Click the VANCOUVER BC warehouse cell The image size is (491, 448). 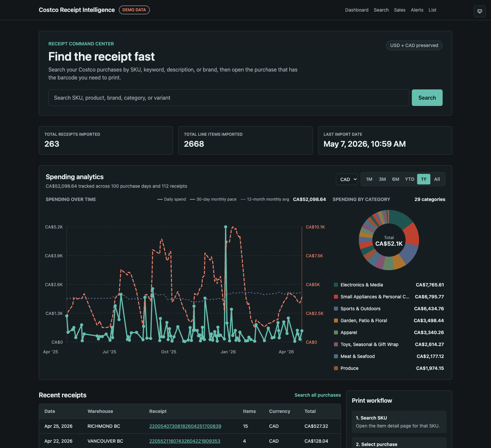105,441
